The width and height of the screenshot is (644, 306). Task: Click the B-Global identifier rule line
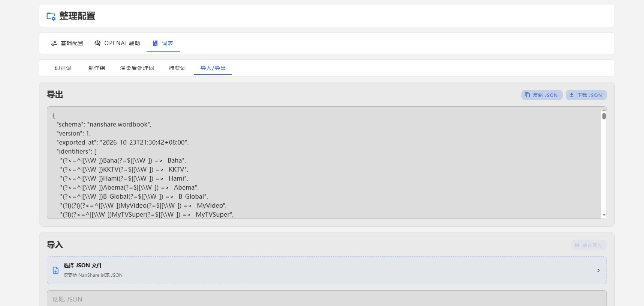tap(134, 196)
